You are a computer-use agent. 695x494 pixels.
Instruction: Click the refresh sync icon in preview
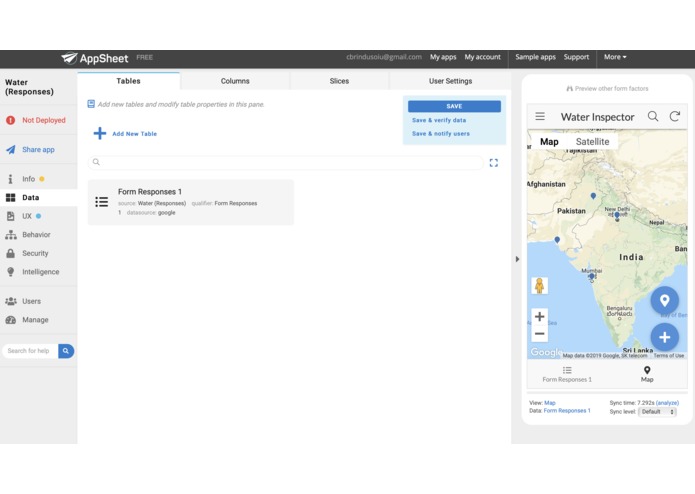pyautogui.click(x=675, y=117)
